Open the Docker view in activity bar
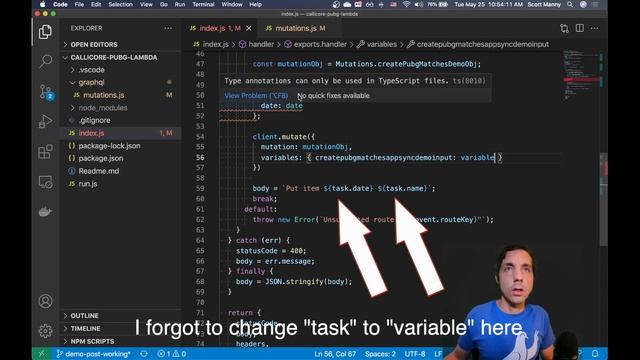This screenshot has width=640, height=360. click(x=45, y=212)
